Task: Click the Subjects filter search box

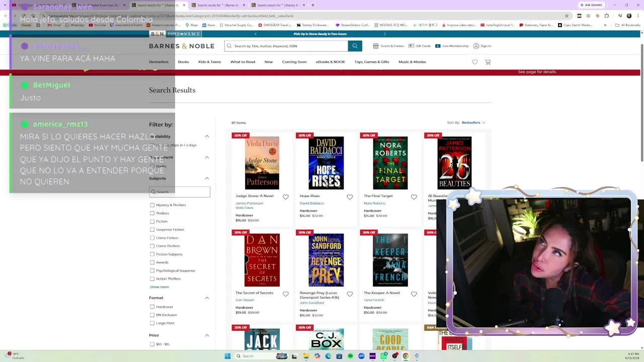Action: click(180, 192)
